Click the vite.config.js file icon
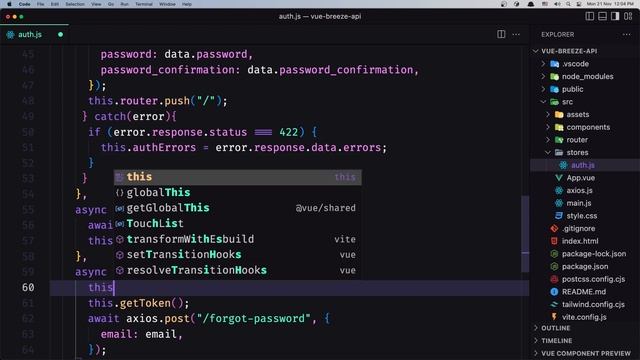640x360 pixels. click(x=554, y=317)
